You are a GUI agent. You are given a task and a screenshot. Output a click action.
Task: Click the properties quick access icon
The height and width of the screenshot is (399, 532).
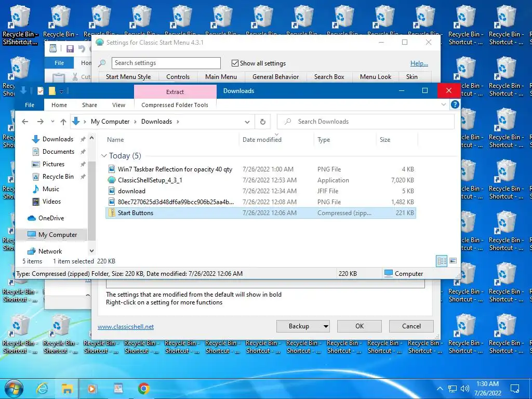coord(41,91)
